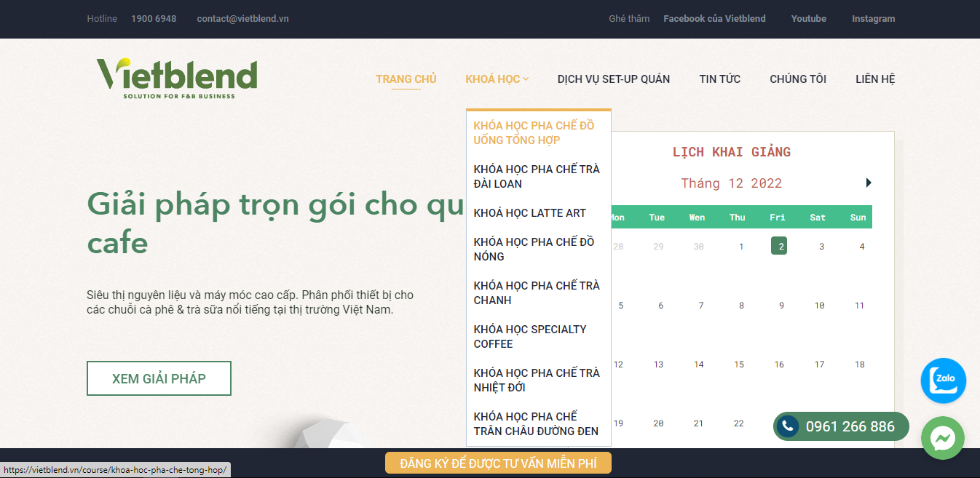Select December 20 in calendar
This screenshot has width=980, height=478.
click(658, 423)
